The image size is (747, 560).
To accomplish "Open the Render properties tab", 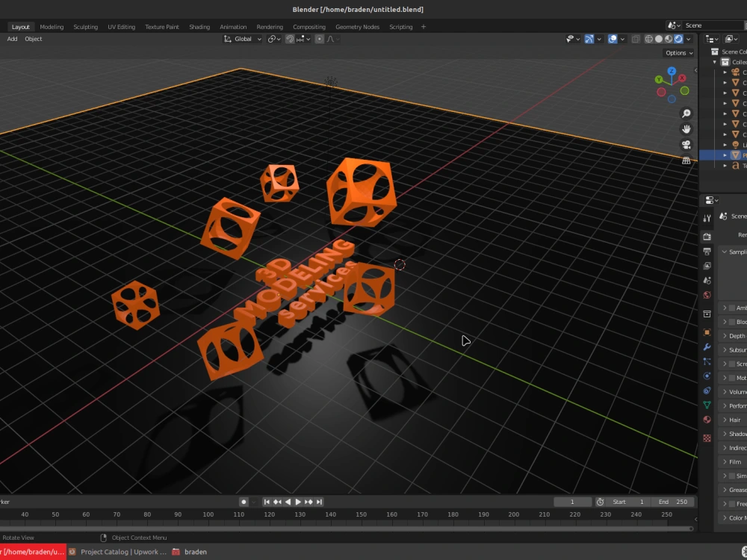I will 707,237.
